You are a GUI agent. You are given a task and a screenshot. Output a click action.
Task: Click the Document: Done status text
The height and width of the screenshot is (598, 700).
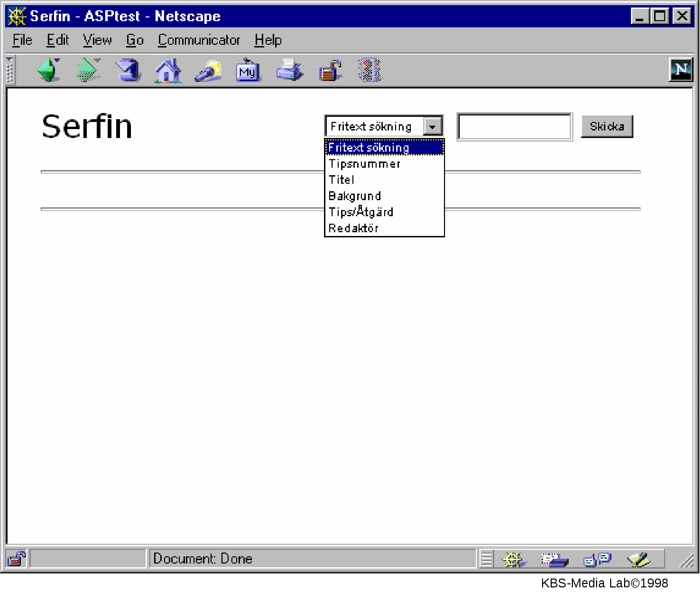203,559
